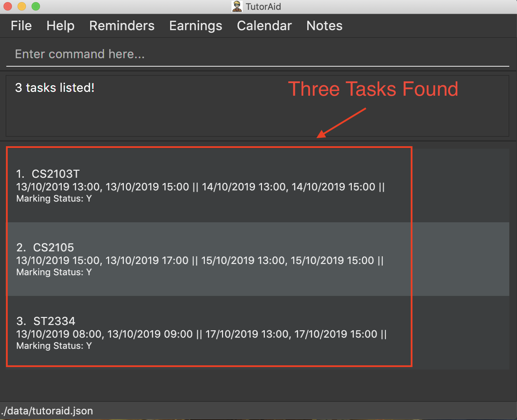Click the ST2334 task time slots line

[x=201, y=334]
